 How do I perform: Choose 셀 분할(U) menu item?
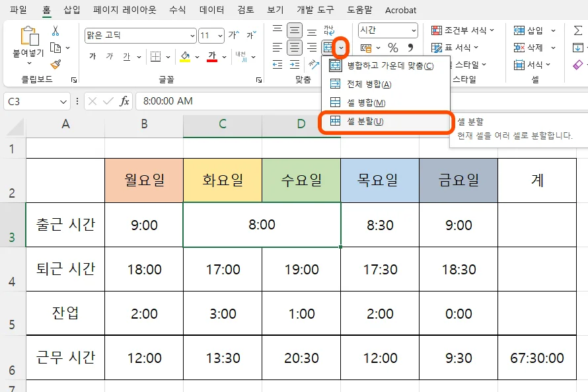click(x=385, y=121)
